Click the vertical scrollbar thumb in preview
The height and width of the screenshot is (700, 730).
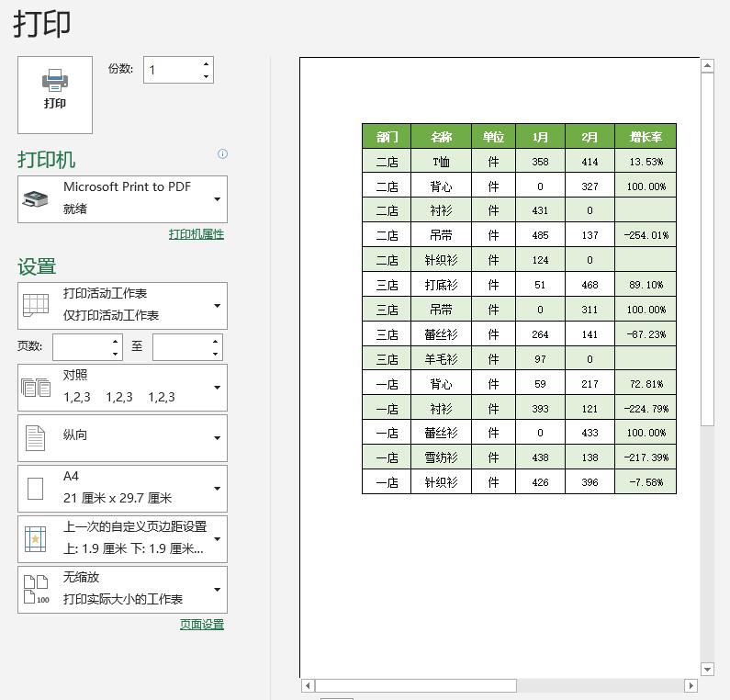click(x=707, y=249)
